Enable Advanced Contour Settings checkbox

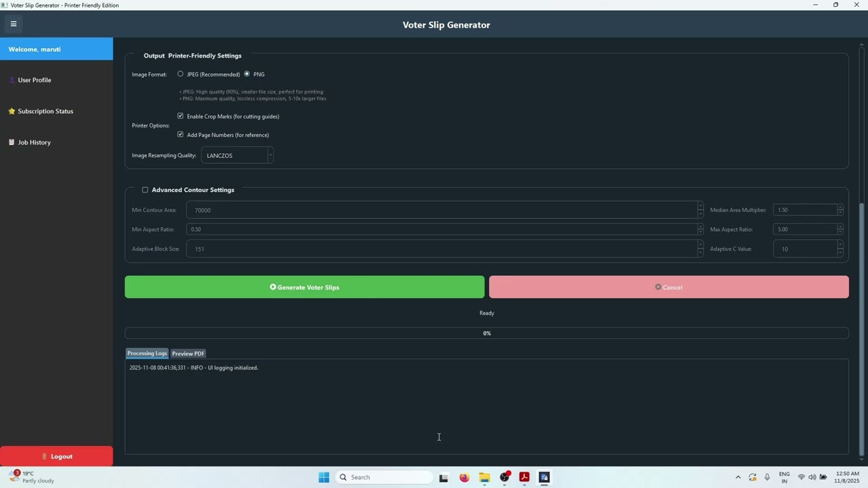pyautogui.click(x=145, y=190)
